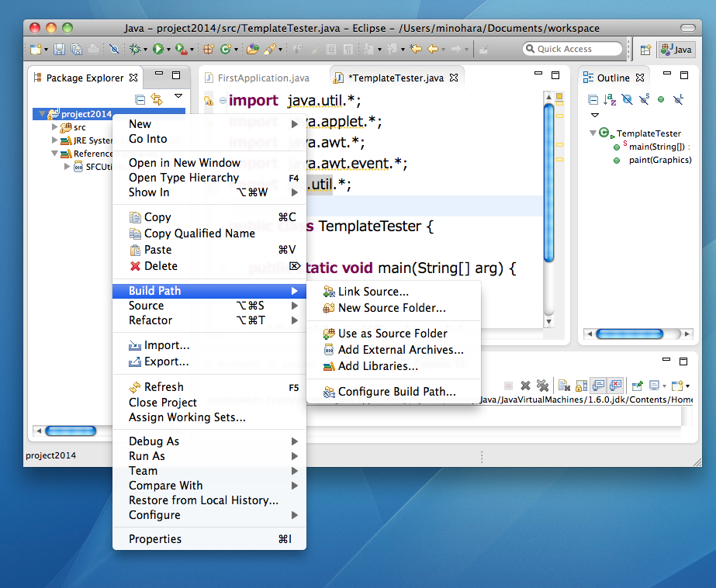Click the Save toolbar icon

(x=59, y=49)
